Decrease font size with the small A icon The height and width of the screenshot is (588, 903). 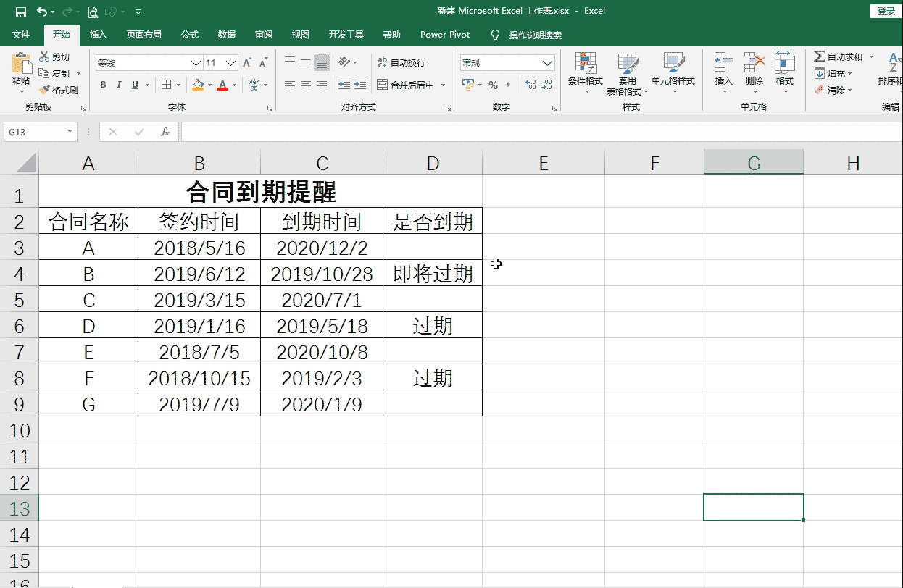pyautogui.click(x=263, y=63)
